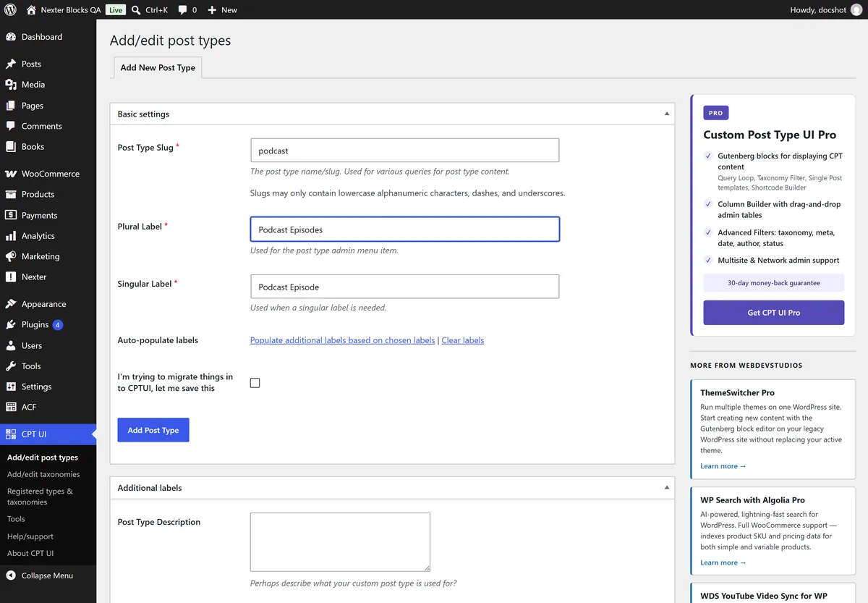Image resolution: width=868 pixels, height=603 pixels.
Task: Open comments bubble icon in admin bar
Action: [182, 10]
